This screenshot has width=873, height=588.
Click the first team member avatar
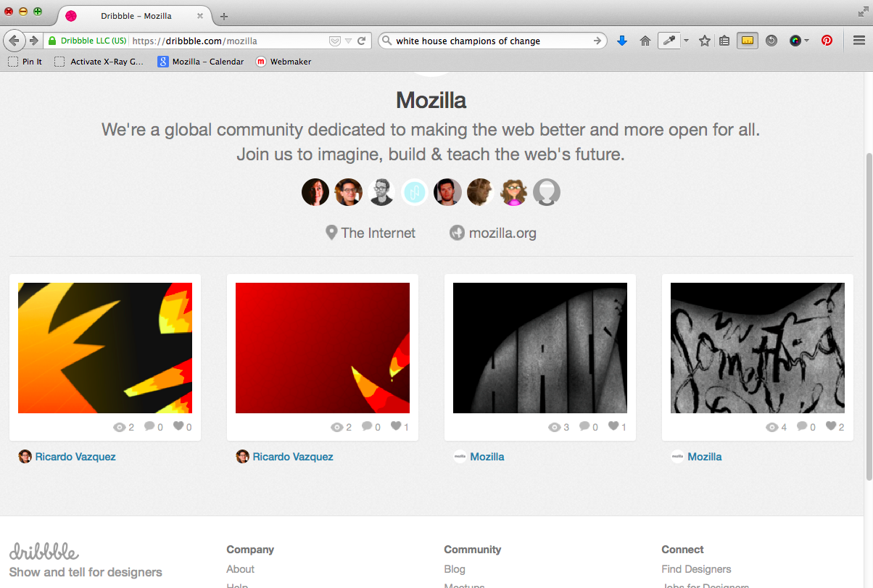point(315,192)
